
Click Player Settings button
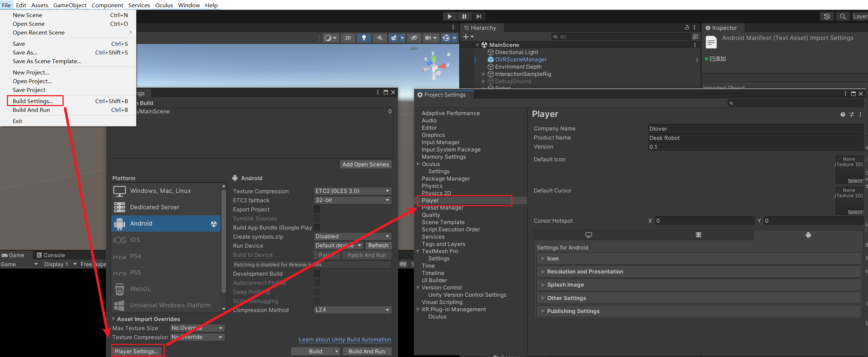(x=137, y=351)
